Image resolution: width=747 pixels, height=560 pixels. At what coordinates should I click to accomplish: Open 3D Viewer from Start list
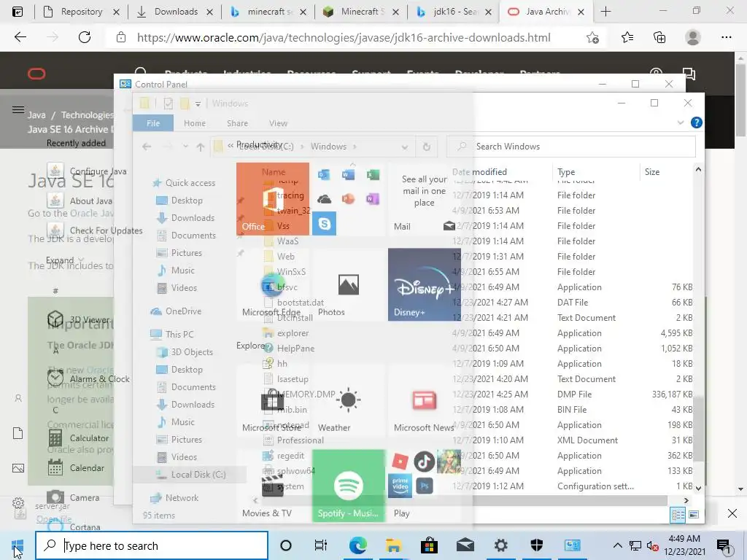point(79,319)
